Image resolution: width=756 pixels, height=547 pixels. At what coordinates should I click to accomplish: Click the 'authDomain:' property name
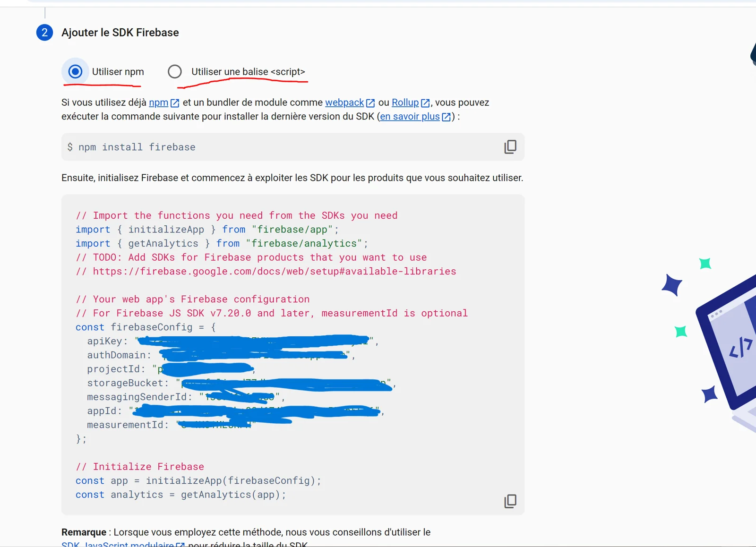tap(119, 355)
